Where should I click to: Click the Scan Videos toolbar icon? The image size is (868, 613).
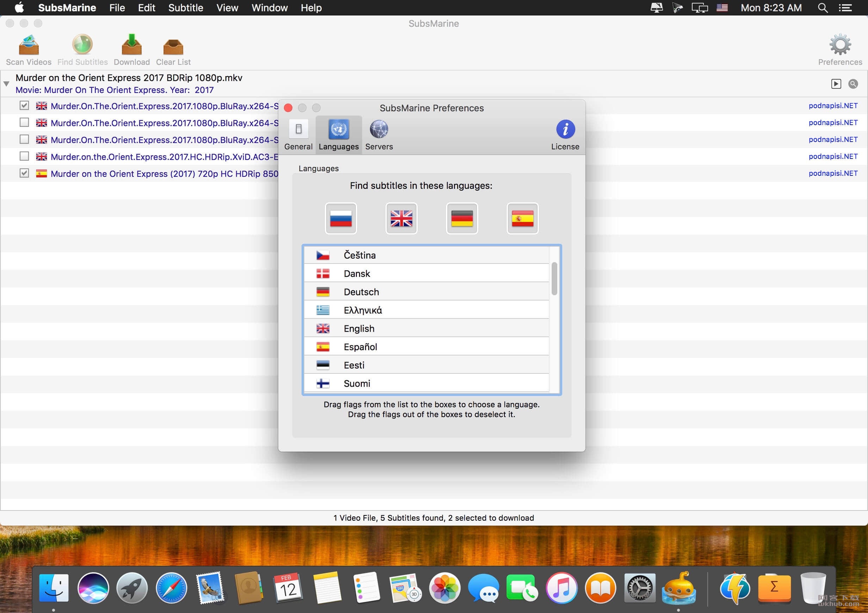point(29,45)
